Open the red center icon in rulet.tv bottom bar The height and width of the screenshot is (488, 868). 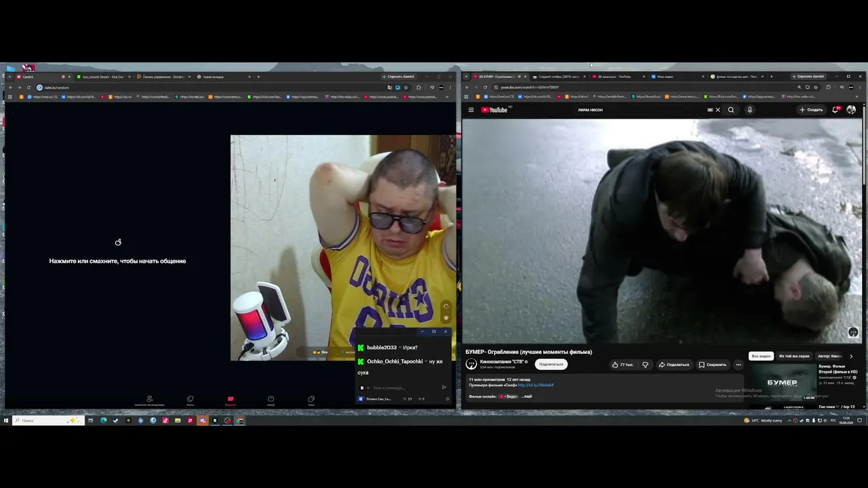(x=231, y=400)
